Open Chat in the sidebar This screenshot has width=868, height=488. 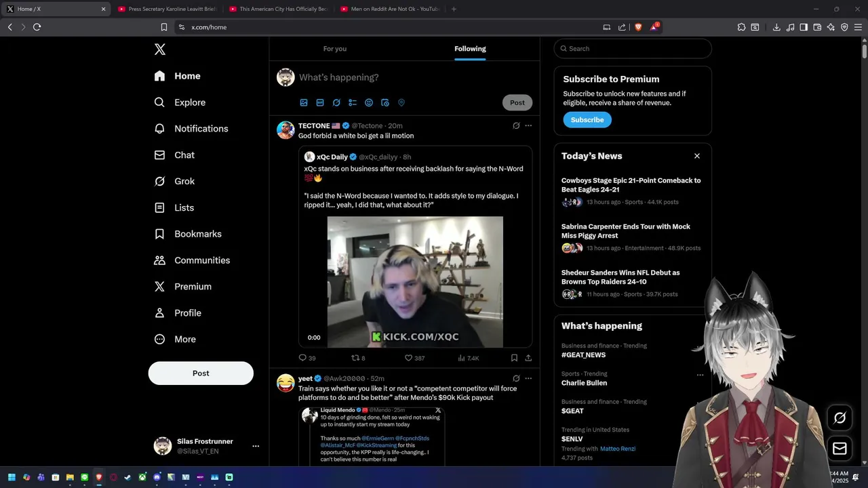(174, 155)
